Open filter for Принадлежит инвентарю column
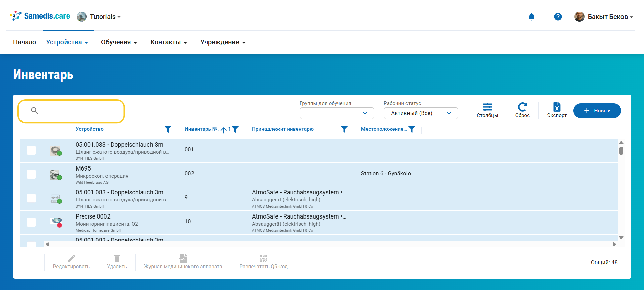This screenshot has height=290, width=644. click(344, 129)
